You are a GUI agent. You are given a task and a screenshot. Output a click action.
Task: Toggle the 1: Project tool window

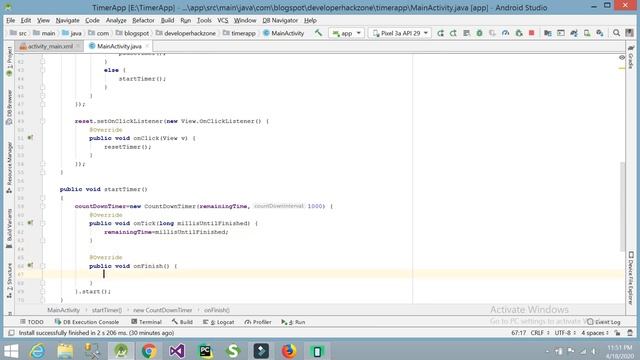point(9,62)
